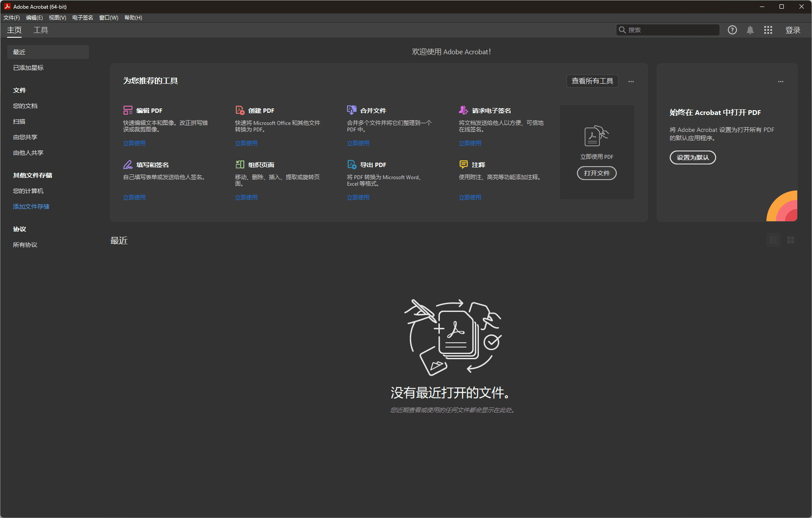
Task: Click the Create PDF tool icon
Action: pyautogui.click(x=240, y=110)
